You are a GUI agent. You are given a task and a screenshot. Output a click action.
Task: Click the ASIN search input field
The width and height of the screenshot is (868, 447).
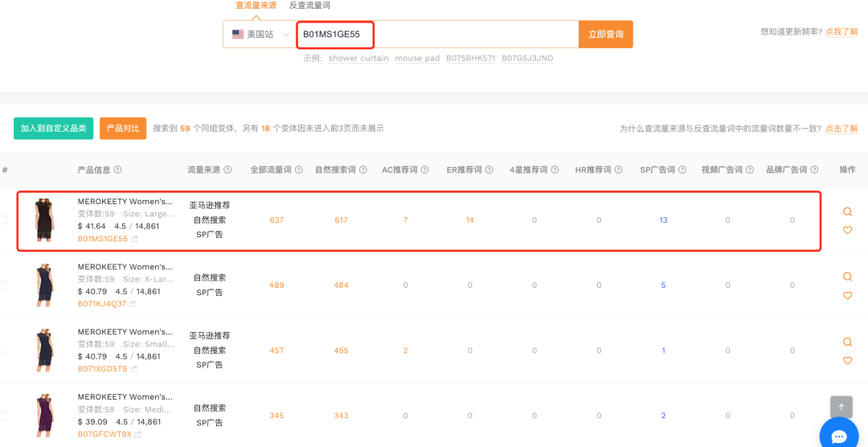[x=436, y=35]
